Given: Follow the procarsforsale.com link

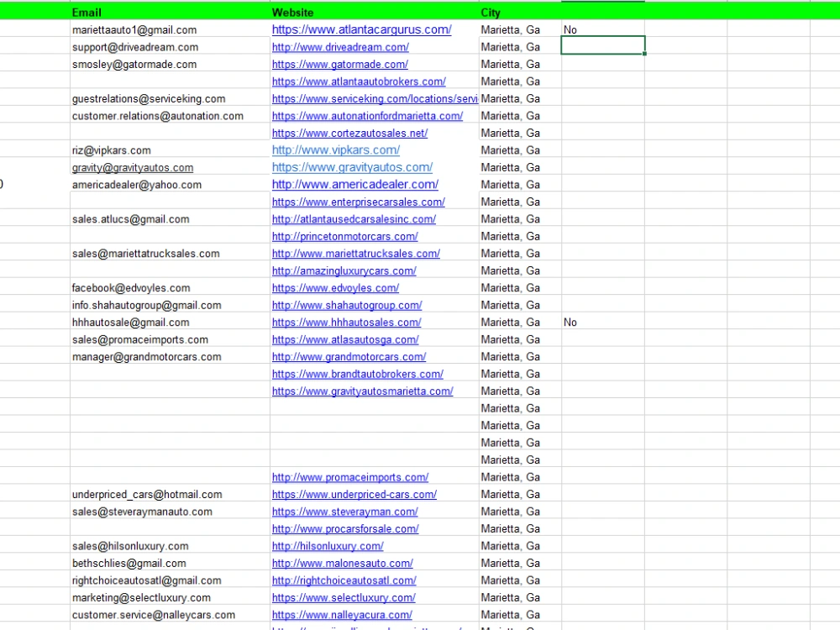Looking at the screenshot, I should point(345,528).
